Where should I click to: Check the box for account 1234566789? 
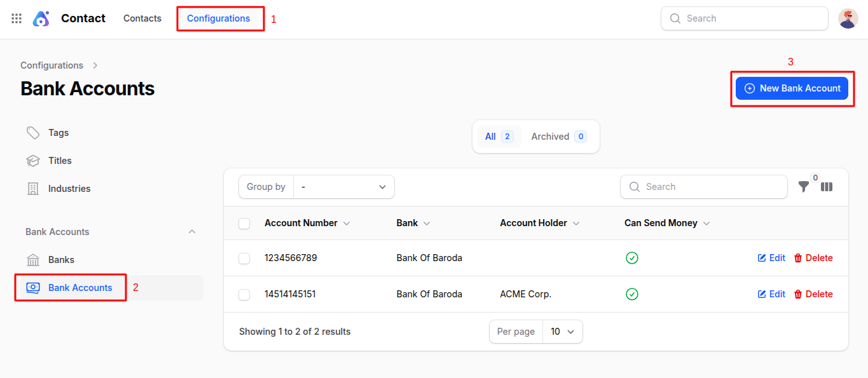click(244, 258)
